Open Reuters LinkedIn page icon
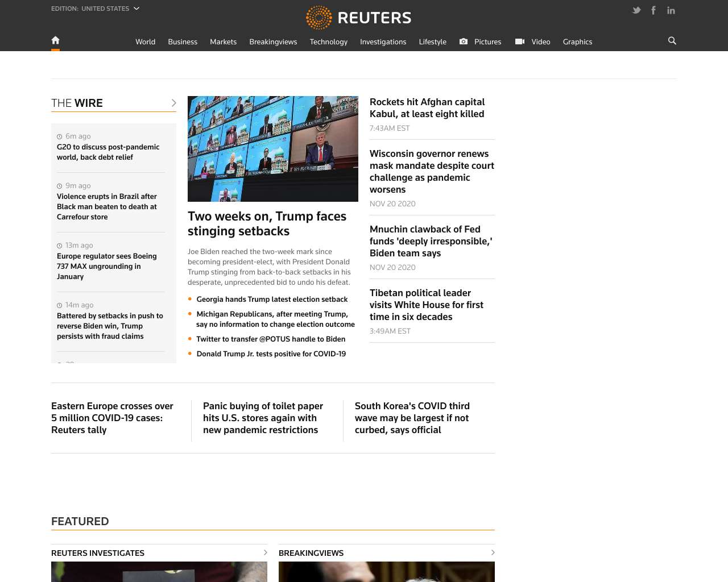 [x=671, y=10]
